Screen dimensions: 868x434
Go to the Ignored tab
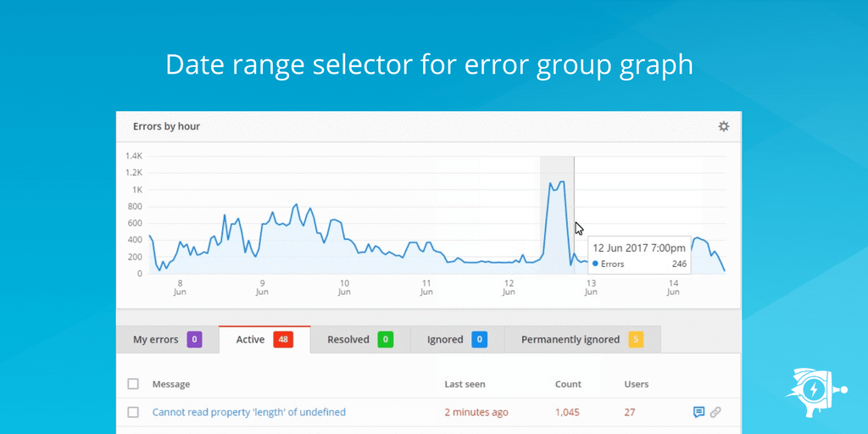tap(457, 339)
